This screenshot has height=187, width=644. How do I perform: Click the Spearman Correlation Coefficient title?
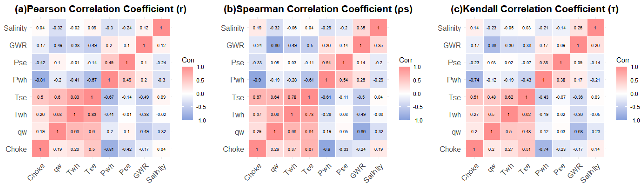pyautogui.click(x=318, y=9)
